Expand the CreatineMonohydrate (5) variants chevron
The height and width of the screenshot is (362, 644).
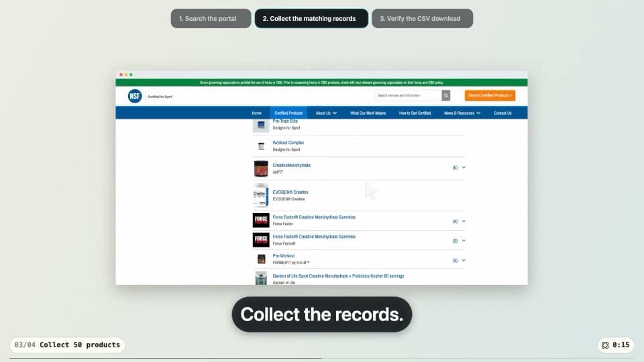(x=464, y=168)
